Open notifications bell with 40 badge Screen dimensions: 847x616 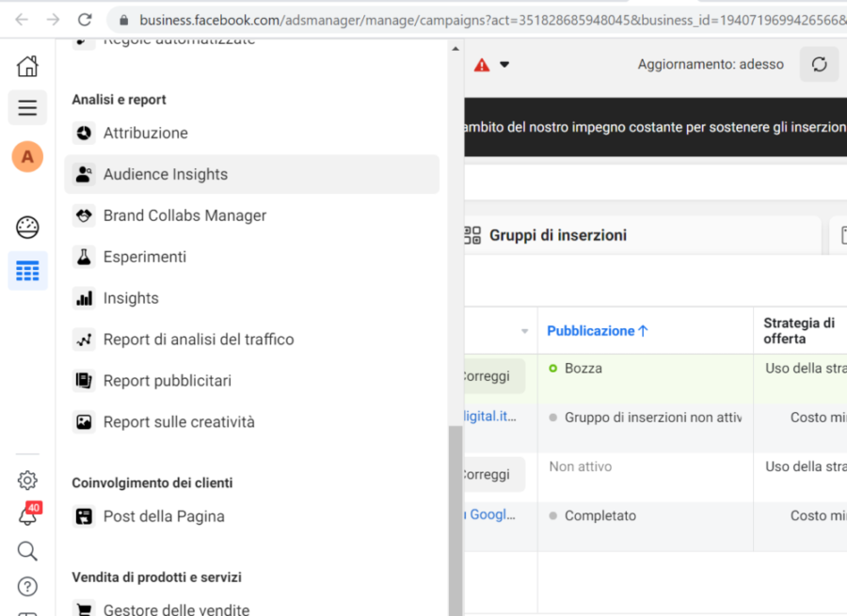tap(27, 515)
